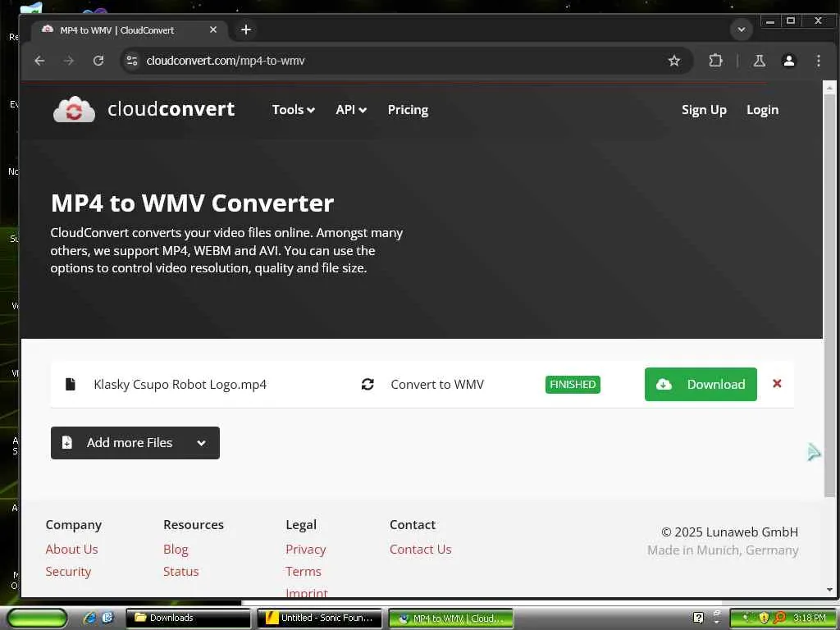Viewport: 840px width, 630px height.
Task: Switch to Untitled - Sonic Foundry taskbar window
Action: pyautogui.click(x=319, y=618)
